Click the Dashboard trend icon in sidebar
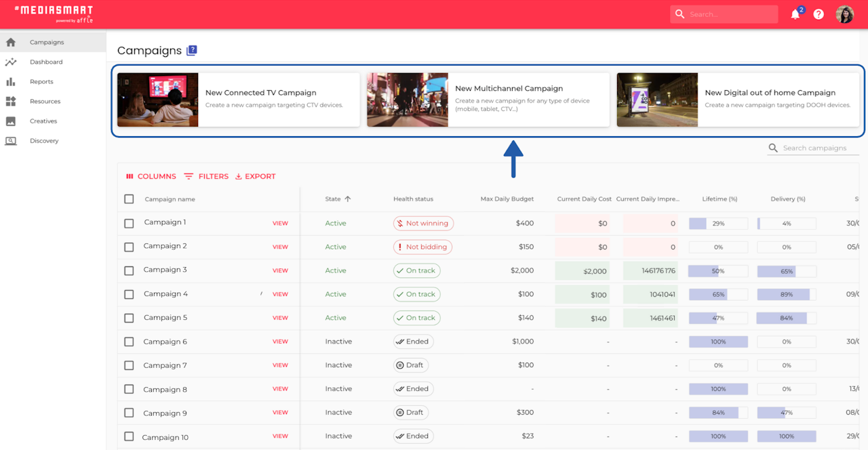This screenshot has height=450, width=868. tap(11, 62)
